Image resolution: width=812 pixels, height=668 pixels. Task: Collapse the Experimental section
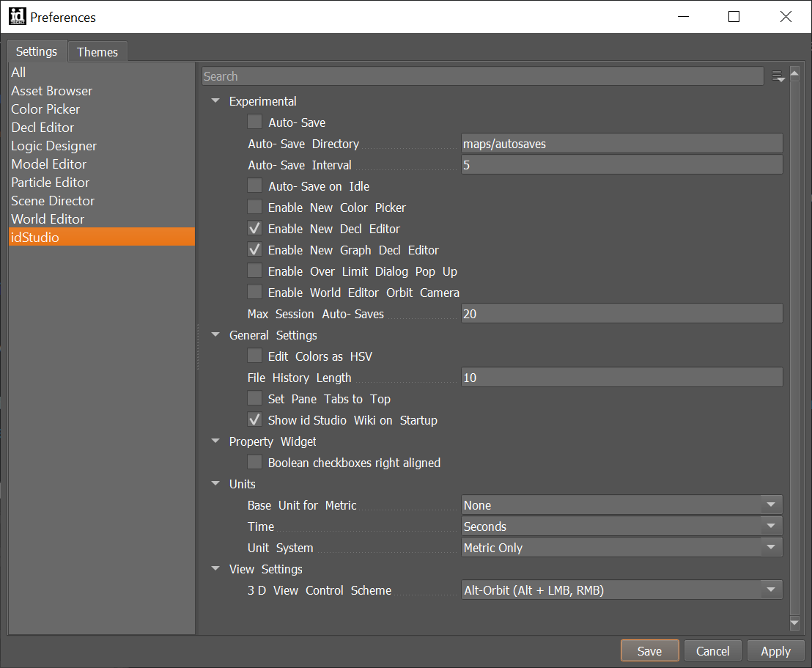216,100
